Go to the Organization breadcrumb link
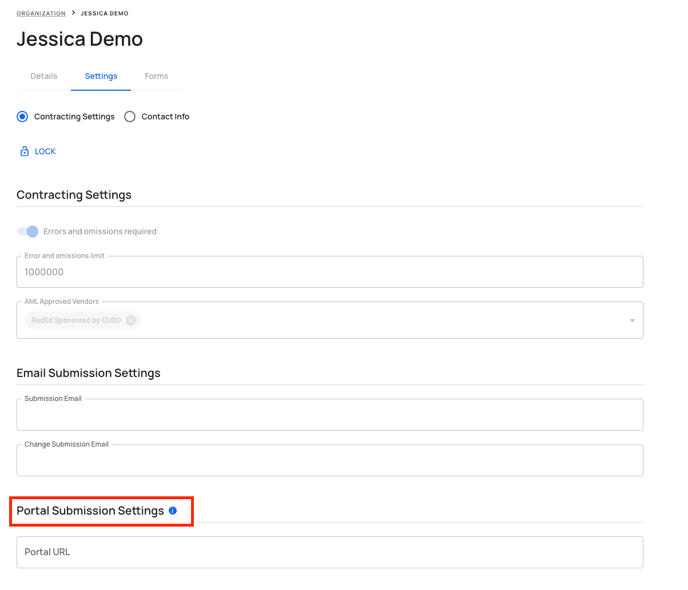Screen dimensions: 688x590 [41, 13]
